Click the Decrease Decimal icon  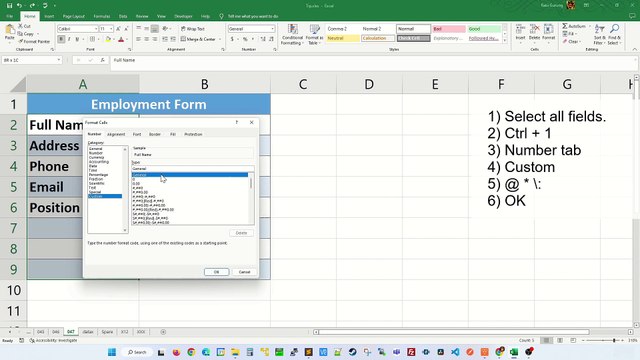(x=271, y=39)
